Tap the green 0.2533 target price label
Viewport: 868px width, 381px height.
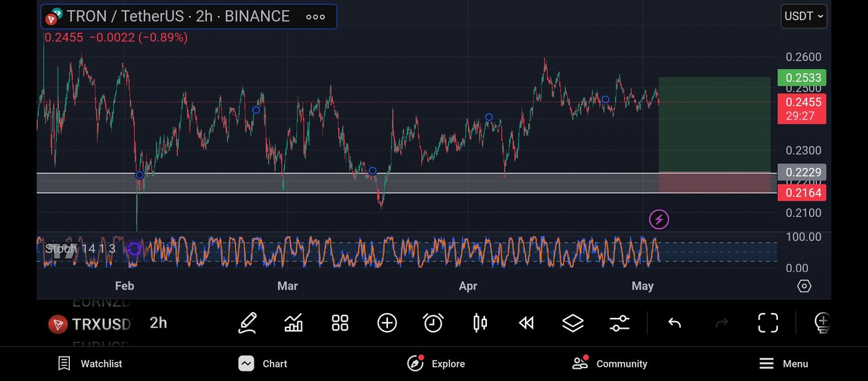(802, 77)
